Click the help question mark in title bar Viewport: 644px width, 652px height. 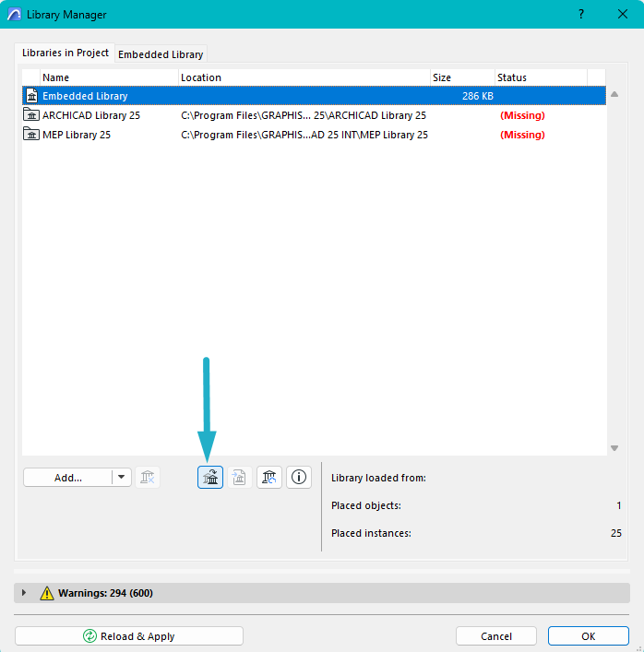[x=581, y=15]
